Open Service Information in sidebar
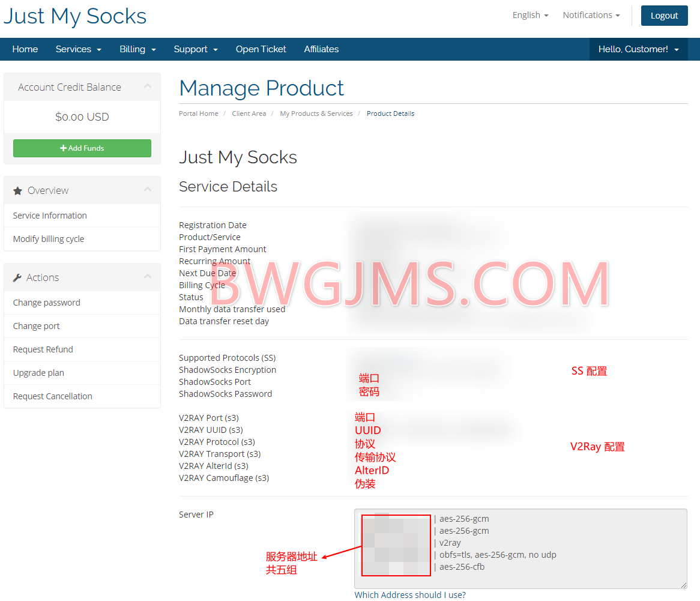 click(x=82, y=216)
